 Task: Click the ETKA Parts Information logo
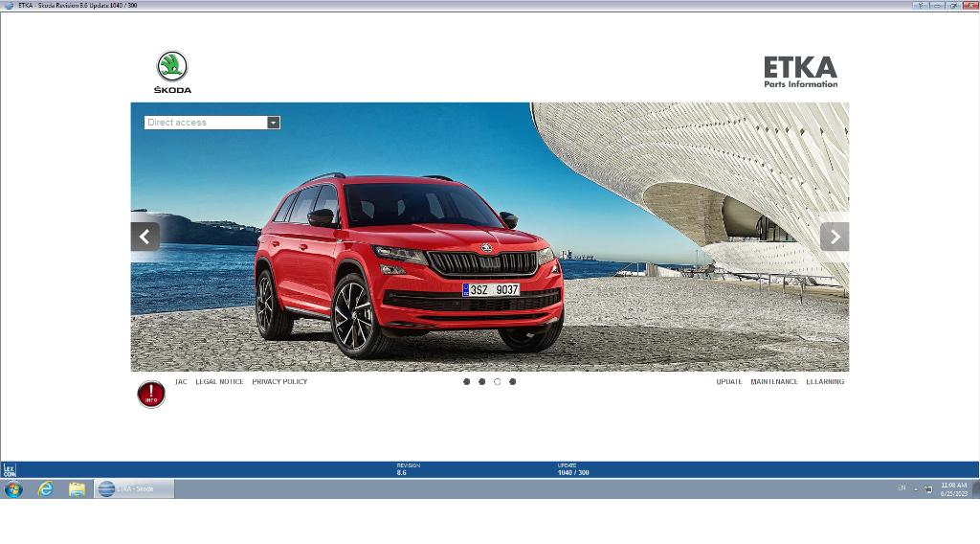tap(800, 72)
